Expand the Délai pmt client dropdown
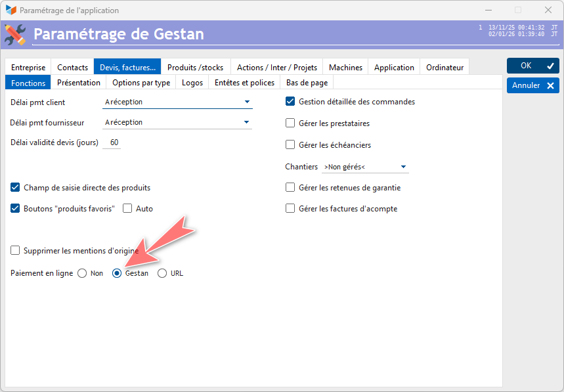Screen dimensions: 564x392 pyautogui.click(x=247, y=102)
